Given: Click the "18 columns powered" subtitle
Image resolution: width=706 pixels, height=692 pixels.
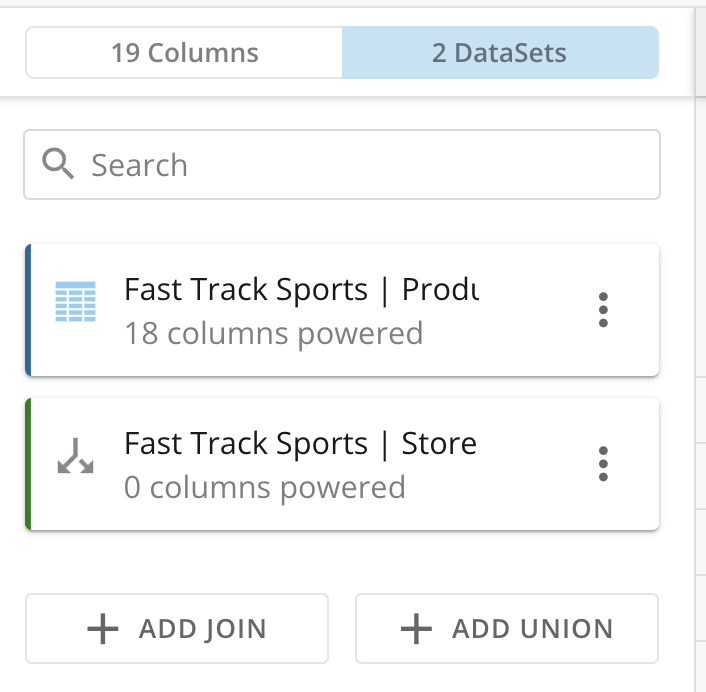Looking at the screenshot, I should [273, 333].
